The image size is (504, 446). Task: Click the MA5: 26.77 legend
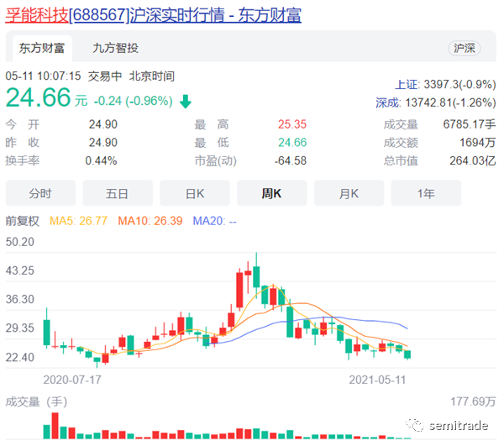[78, 221]
